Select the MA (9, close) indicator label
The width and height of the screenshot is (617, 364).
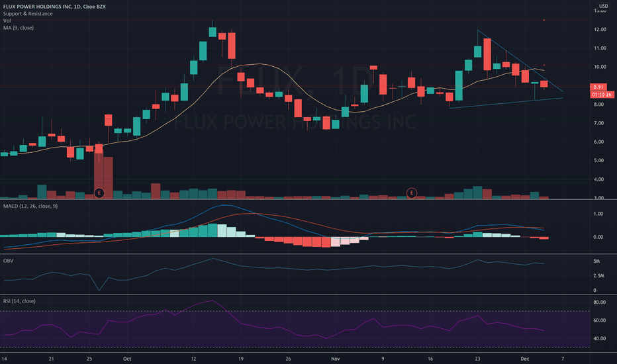pos(19,28)
